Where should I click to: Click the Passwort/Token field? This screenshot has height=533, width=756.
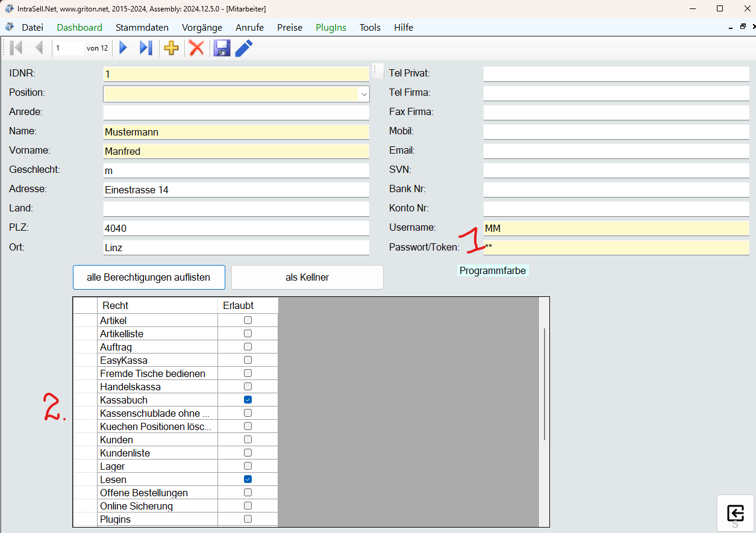616,248
